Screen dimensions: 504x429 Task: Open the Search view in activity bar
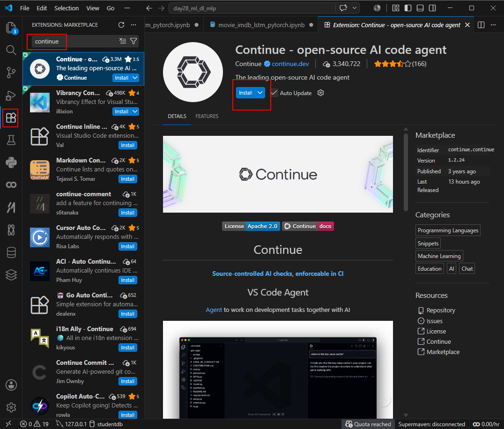(x=11, y=50)
